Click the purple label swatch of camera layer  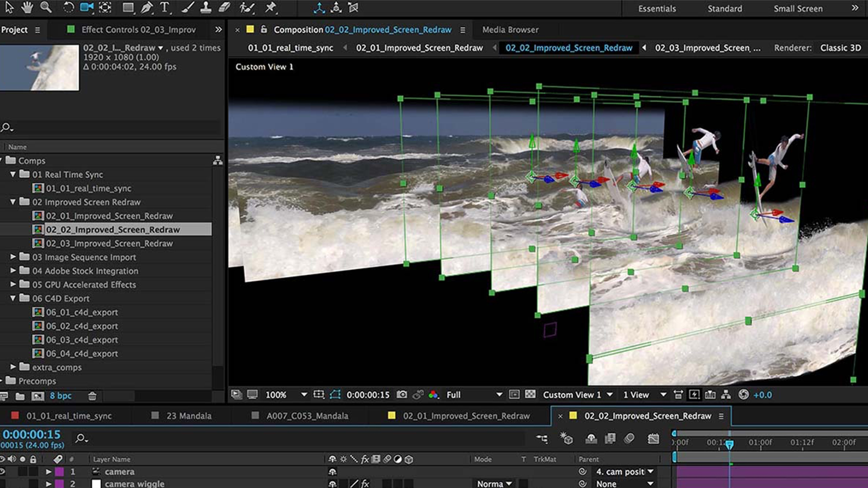59,472
